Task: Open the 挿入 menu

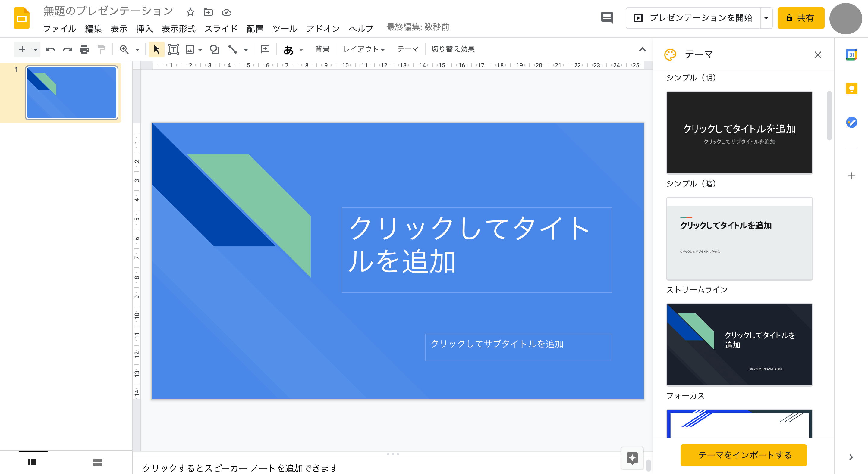Action: 144,29
